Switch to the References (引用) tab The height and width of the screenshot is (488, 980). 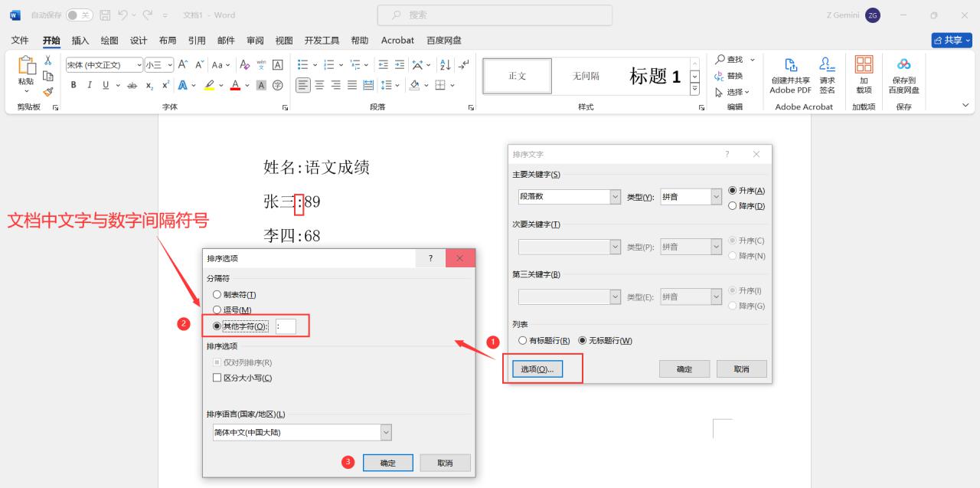pyautogui.click(x=197, y=41)
